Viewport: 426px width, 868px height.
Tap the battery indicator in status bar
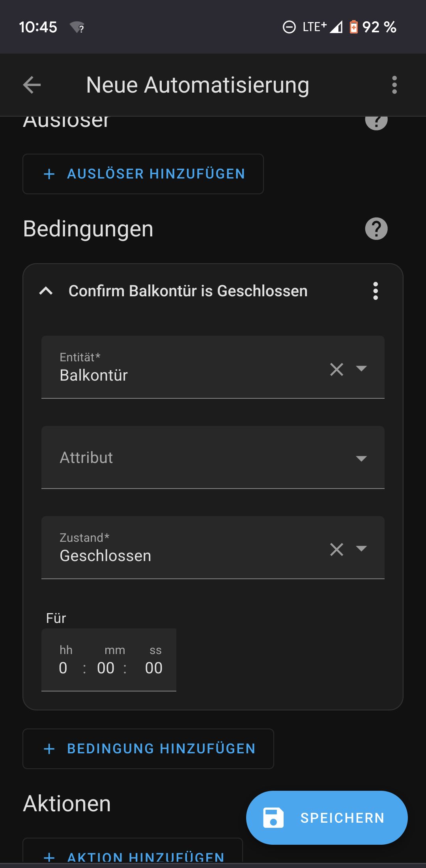pos(354,27)
